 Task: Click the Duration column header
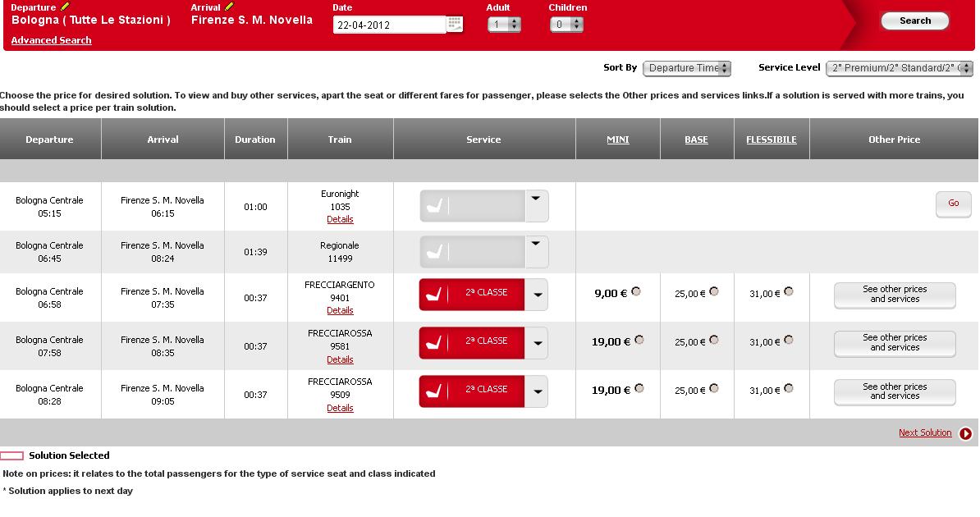tap(255, 140)
